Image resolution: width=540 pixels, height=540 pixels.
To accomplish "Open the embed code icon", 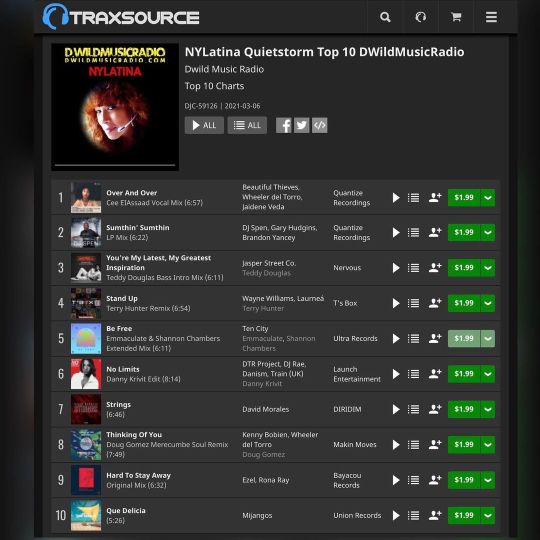I will 320,125.
